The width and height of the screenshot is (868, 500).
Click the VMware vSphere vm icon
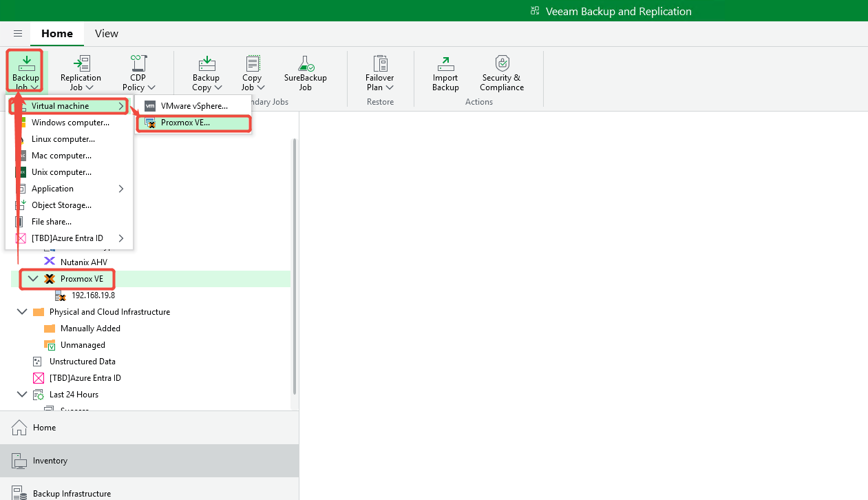(x=150, y=106)
